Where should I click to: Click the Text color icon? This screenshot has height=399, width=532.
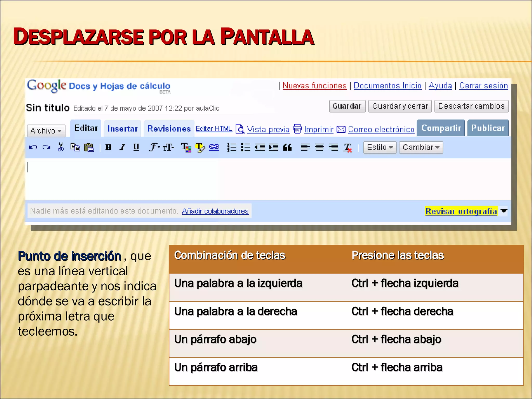tap(186, 147)
